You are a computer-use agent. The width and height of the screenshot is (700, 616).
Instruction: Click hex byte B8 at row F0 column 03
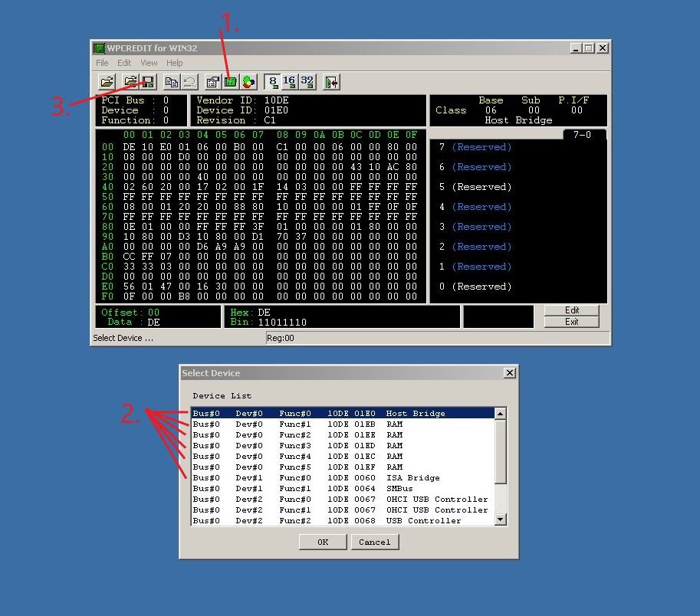coord(184,297)
